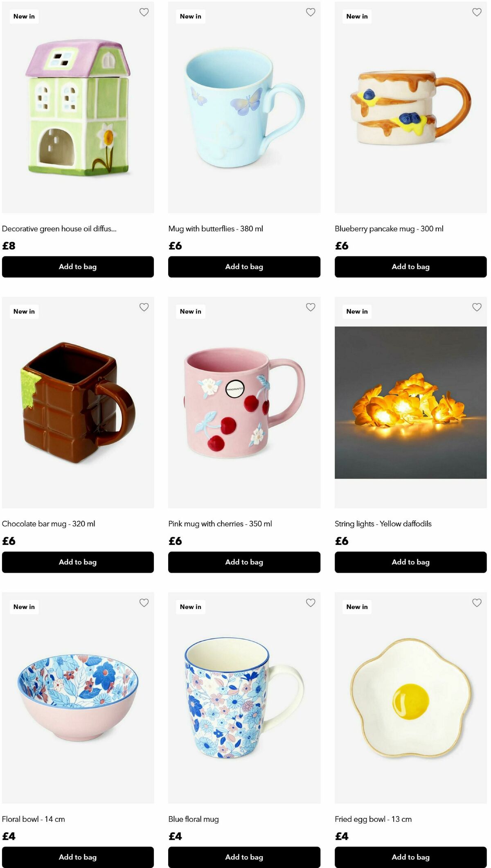
Task: Add blue floral mug to bag
Action: pyautogui.click(x=244, y=857)
